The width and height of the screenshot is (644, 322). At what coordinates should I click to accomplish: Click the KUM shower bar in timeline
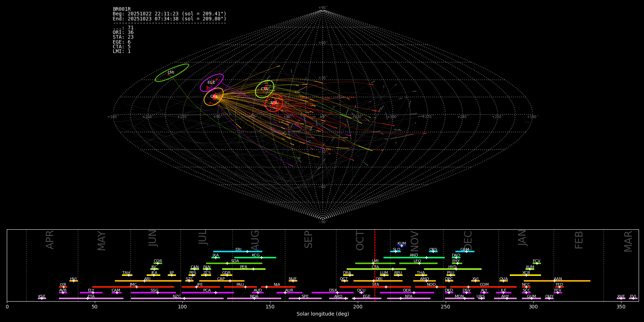tap(402, 246)
